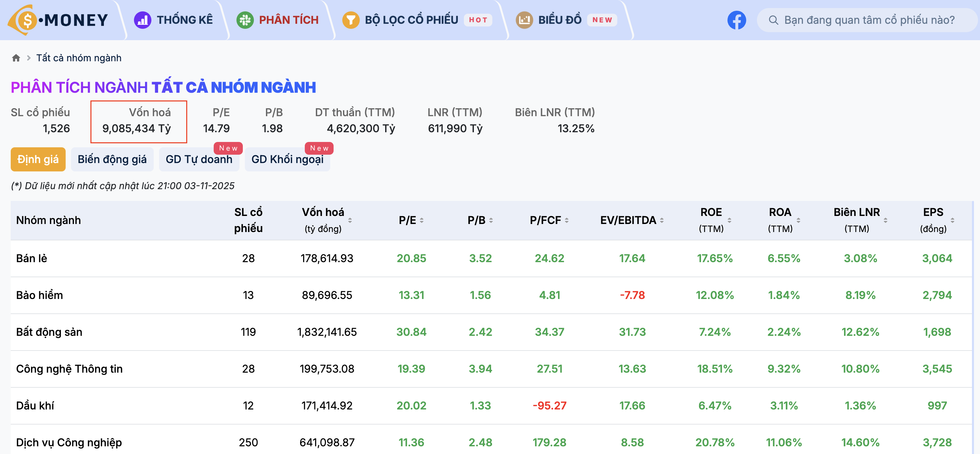This screenshot has width=980, height=454.
Task: Sort table by Vốn hoá column
Action: click(x=350, y=220)
